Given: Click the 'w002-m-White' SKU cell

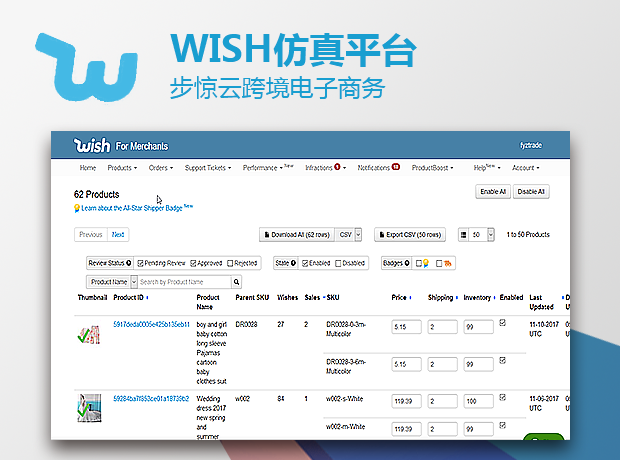Looking at the screenshot, I should (x=345, y=427).
